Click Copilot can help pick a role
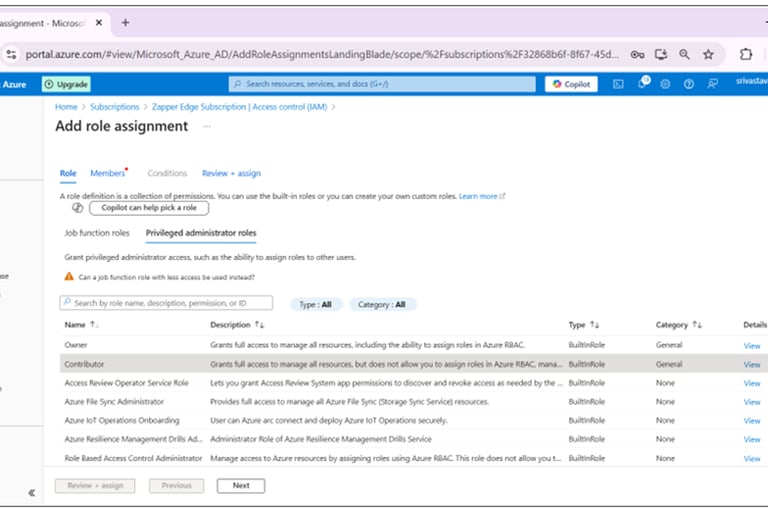The image size is (768, 512). pyautogui.click(x=149, y=208)
